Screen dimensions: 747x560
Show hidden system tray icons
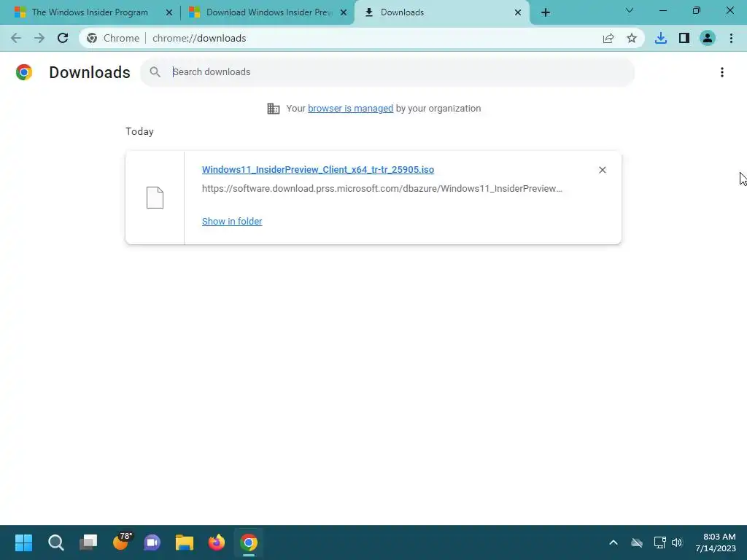614,542
